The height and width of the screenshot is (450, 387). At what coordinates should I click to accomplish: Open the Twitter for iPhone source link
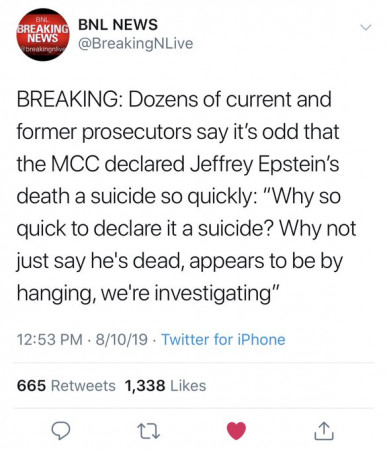(223, 340)
